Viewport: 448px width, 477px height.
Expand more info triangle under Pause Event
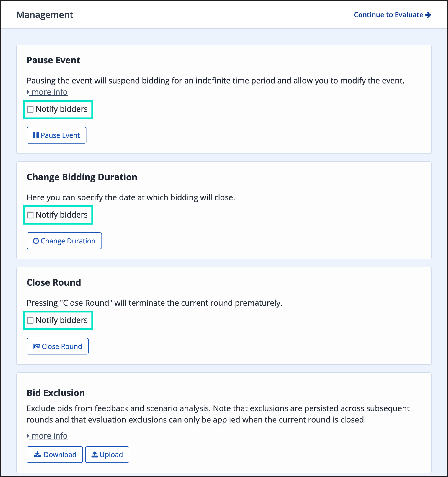click(x=28, y=92)
